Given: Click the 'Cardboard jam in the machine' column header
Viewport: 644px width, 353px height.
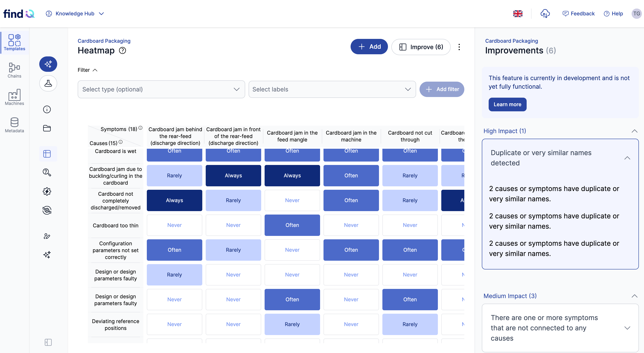Looking at the screenshot, I should coord(351,136).
